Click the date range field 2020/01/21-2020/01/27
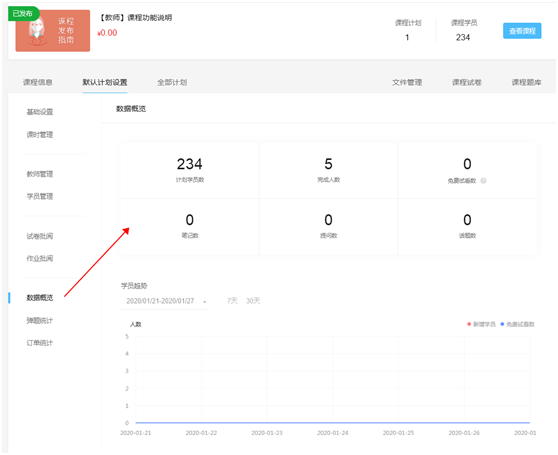Viewport: 558px width, 455px height. click(165, 301)
